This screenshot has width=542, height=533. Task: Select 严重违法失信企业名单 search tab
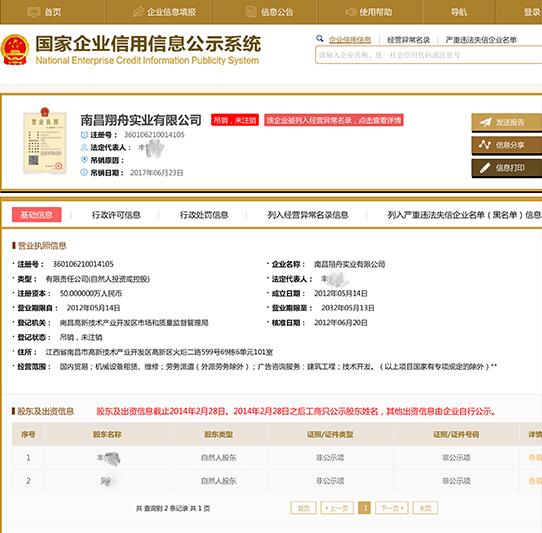(x=481, y=40)
